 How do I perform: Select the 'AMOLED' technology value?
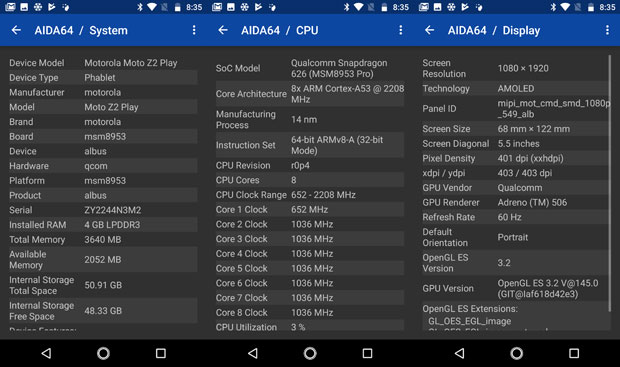point(516,89)
